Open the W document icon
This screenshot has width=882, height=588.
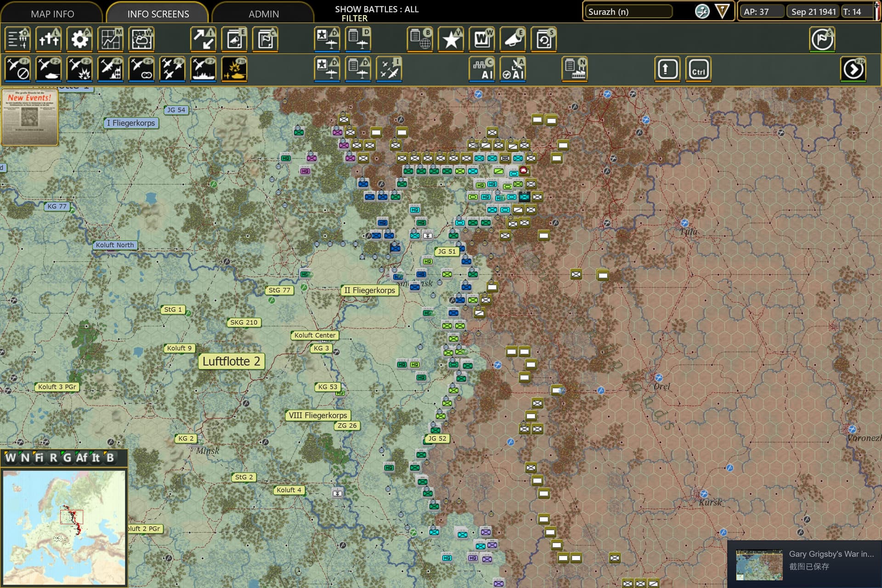tap(482, 39)
